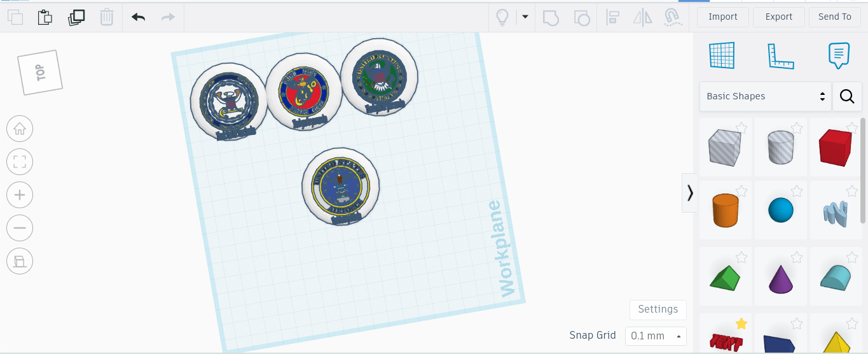Open the Snap Grid 0.1 mm dropdown

656,336
